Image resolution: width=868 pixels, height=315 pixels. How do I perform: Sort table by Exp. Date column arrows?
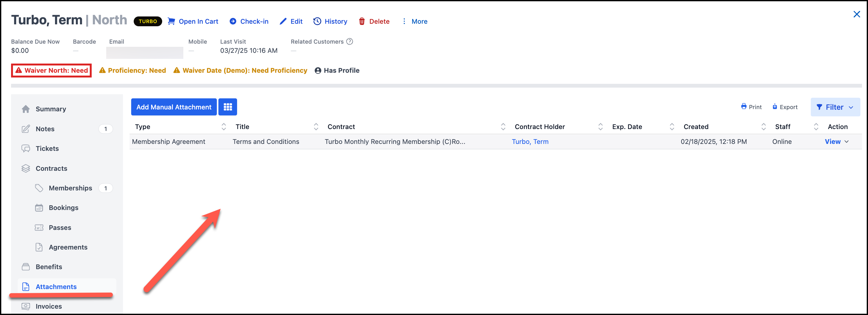[672, 127]
